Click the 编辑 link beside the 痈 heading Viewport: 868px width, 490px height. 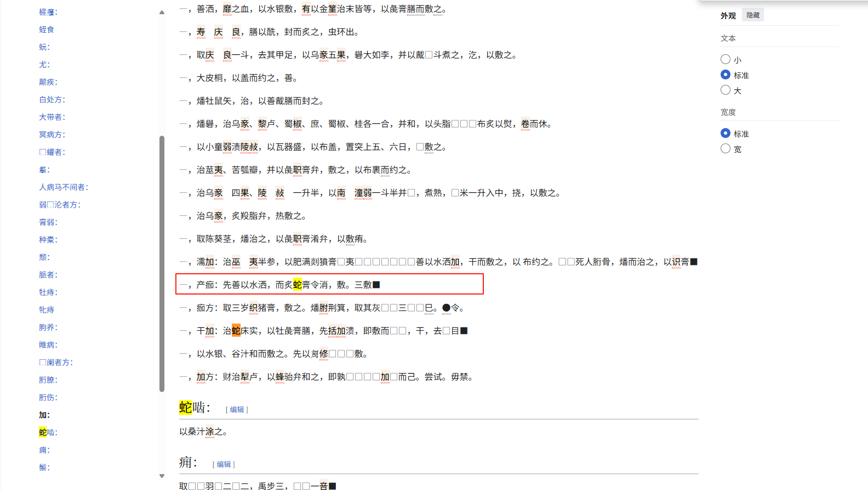coord(224,464)
